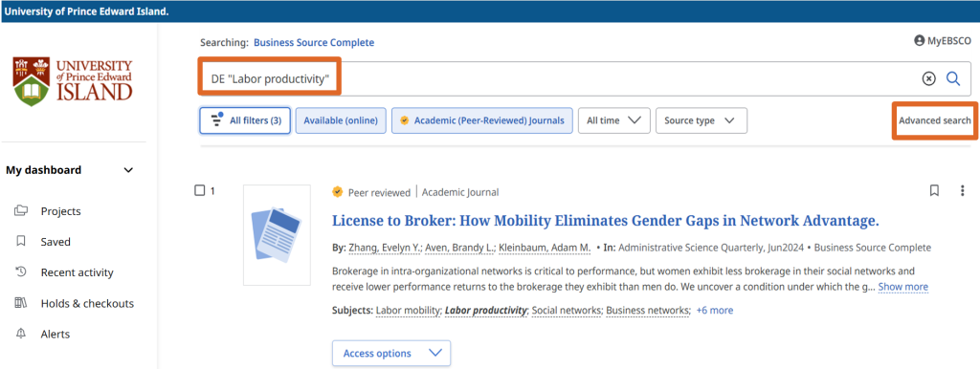The width and height of the screenshot is (980, 369).
Task: Click the Academic Journal label text
Action: (x=460, y=192)
